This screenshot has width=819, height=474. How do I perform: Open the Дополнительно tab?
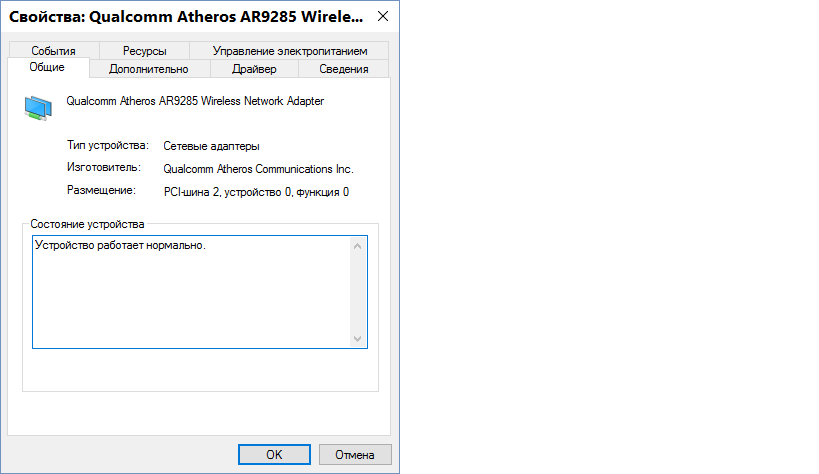pyautogui.click(x=148, y=69)
